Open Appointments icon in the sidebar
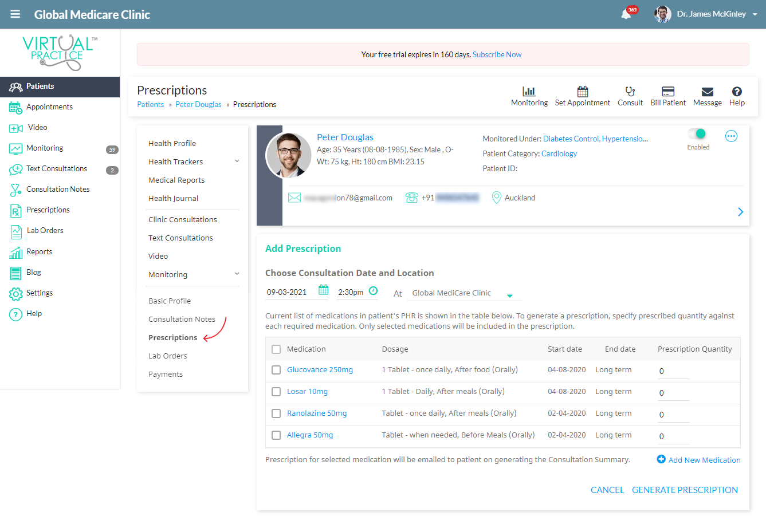 pyautogui.click(x=15, y=107)
